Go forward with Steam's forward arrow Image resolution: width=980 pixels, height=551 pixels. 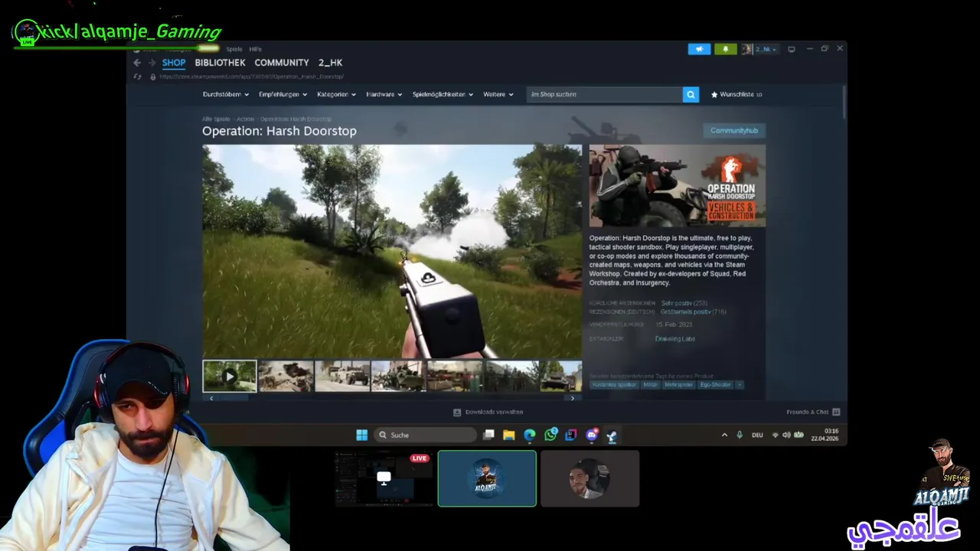(151, 63)
